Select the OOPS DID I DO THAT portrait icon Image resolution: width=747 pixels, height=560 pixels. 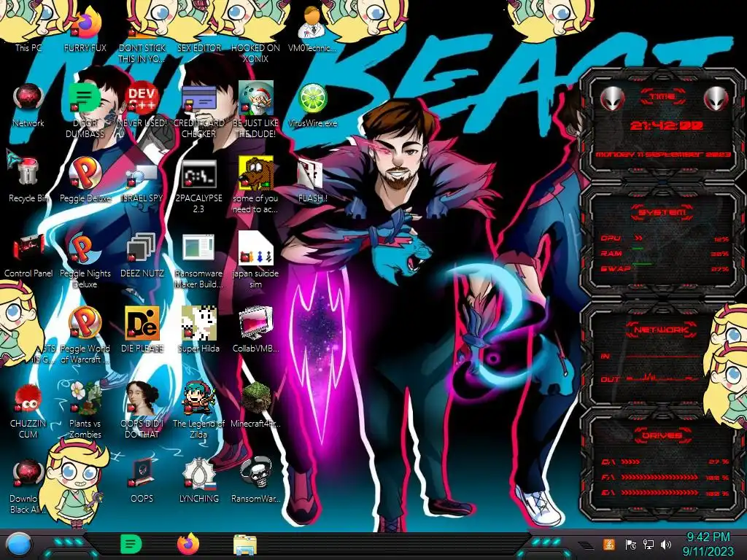(x=142, y=410)
